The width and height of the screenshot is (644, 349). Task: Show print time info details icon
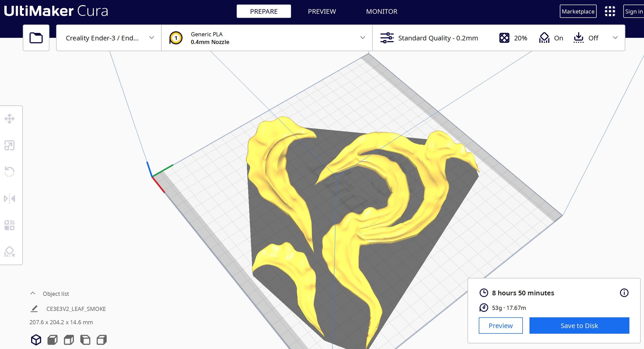(x=624, y=293)
